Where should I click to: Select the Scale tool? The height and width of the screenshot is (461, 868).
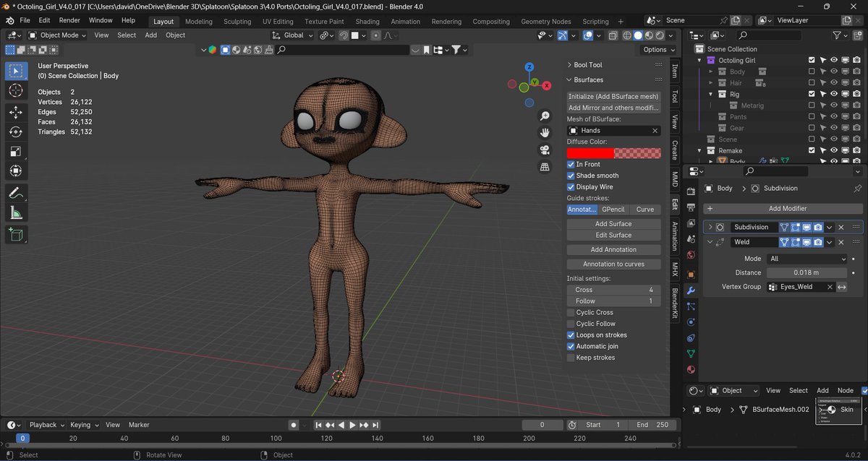point(16,151)
